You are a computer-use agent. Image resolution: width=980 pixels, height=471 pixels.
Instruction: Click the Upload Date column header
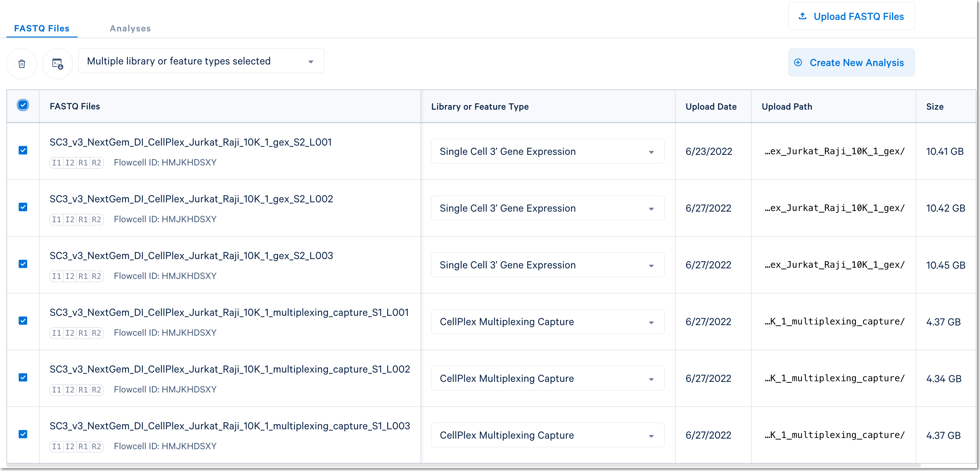pyautogui.click(x=711, y=106)
